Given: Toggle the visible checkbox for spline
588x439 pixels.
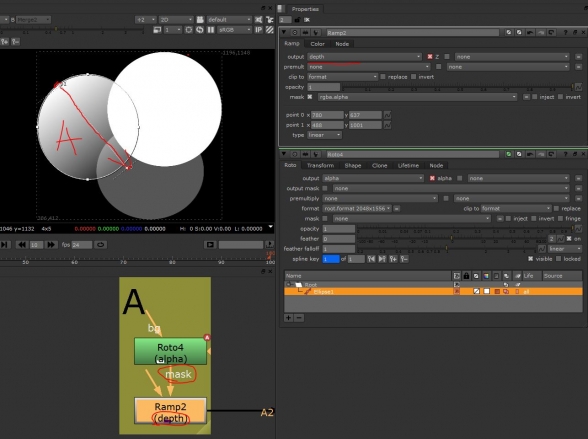Looking at the screenshot, I should point(531,259).
